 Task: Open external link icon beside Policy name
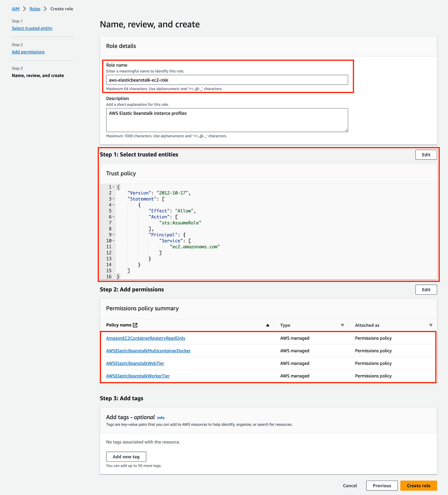135,325
